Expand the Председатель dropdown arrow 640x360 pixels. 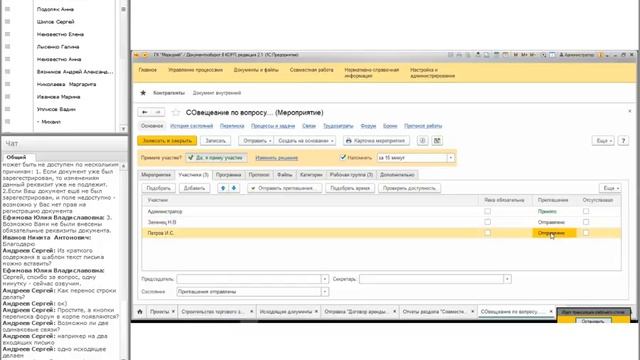[x=325, y=279]
